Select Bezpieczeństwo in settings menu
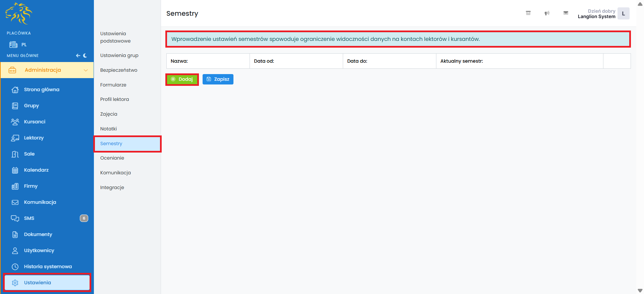 click(x=119, y=70)
